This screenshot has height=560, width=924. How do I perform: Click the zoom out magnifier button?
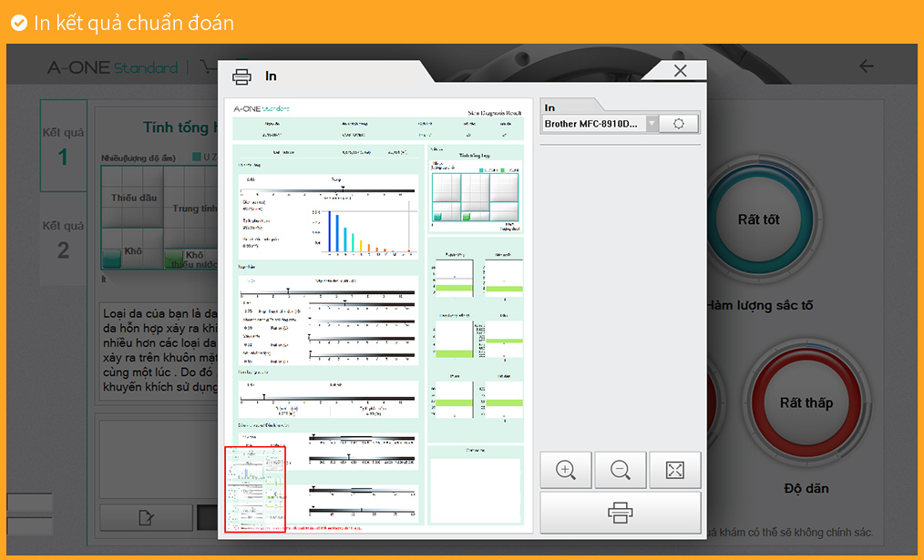621,470
